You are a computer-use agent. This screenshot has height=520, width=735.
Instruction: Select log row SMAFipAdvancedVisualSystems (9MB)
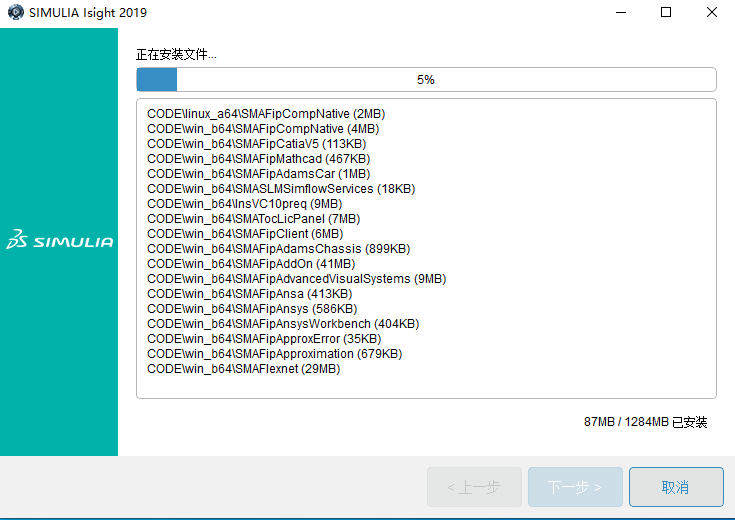(x=297, y=279)
